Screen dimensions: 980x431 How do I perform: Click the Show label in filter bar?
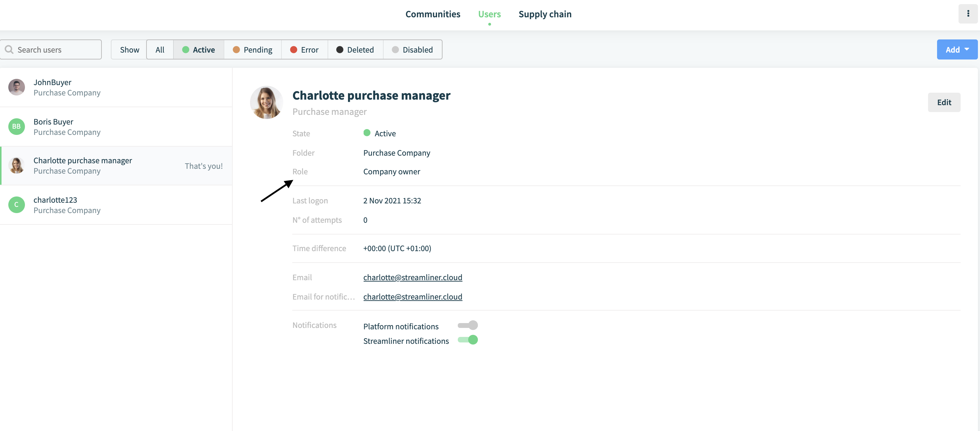(130, 50)
